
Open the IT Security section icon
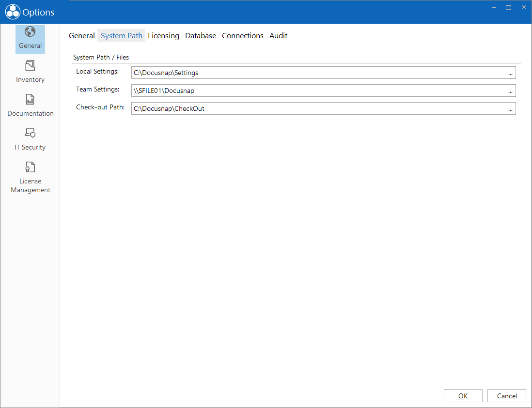pos(30,133)
